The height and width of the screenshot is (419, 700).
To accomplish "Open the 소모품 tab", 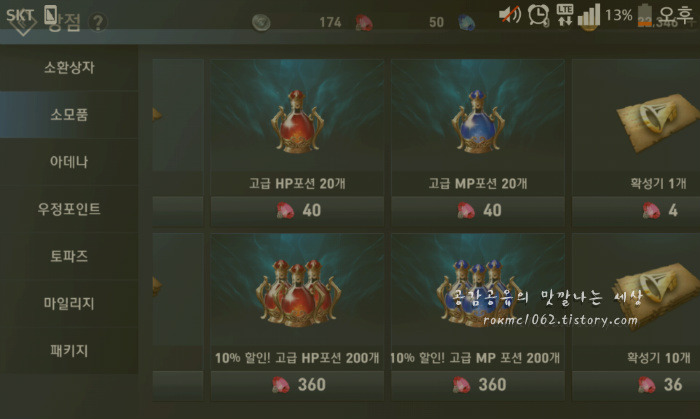I will (x=69, y=115).
